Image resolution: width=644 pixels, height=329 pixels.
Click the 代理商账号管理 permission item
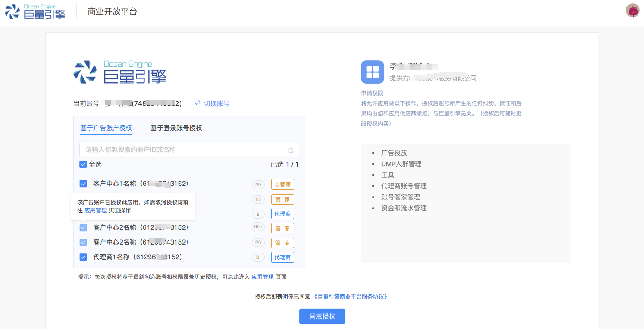(404, 186)
